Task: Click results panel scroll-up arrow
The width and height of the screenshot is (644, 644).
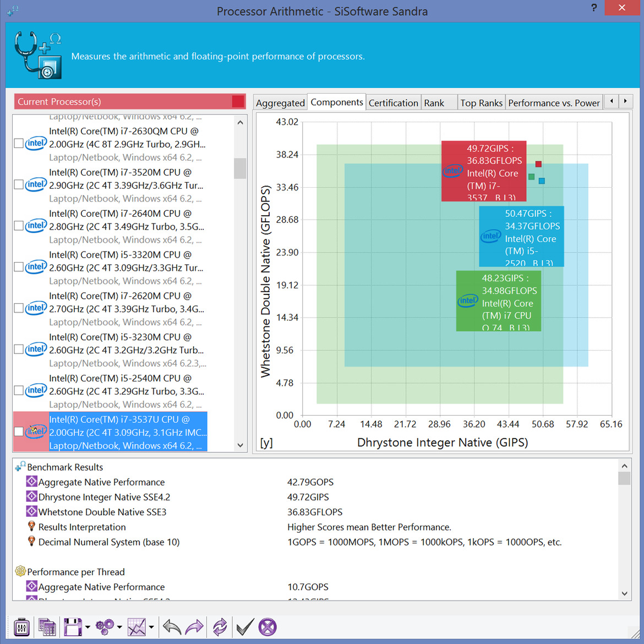Action: [624, 466]
